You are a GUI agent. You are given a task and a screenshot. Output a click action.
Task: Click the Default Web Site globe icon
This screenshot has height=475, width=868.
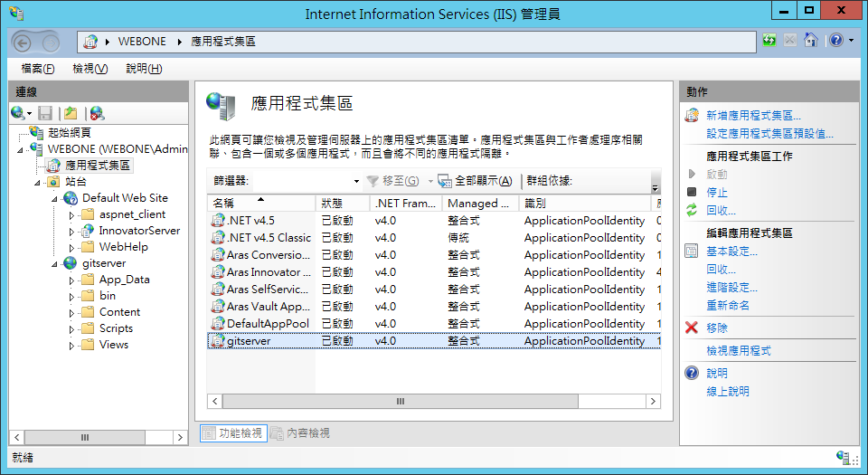point(71,197)
